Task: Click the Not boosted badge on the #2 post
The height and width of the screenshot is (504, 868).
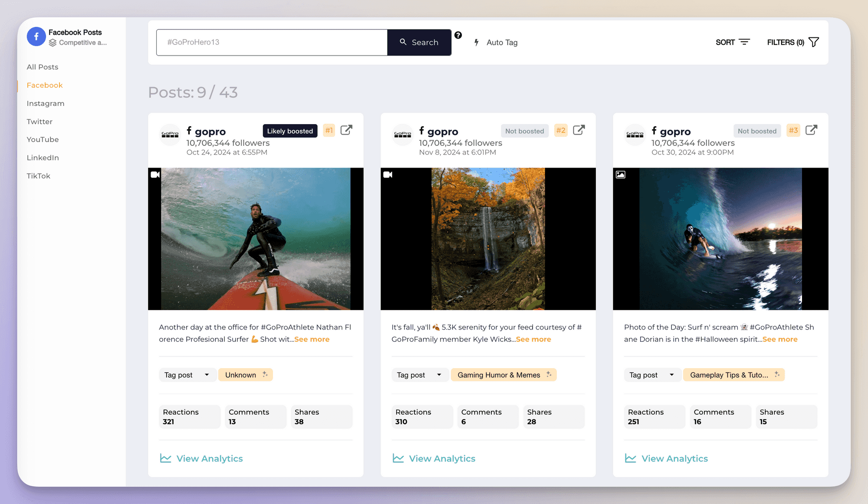Action: point(525,131)
